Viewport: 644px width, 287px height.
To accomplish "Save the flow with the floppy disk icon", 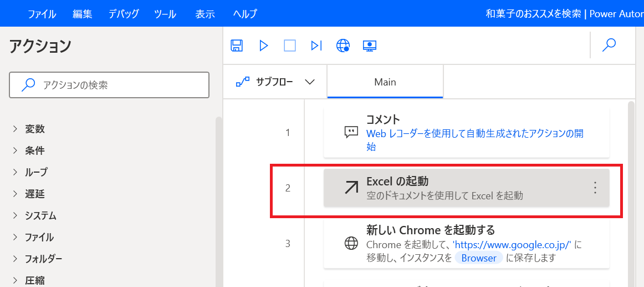I will [237, 45].
